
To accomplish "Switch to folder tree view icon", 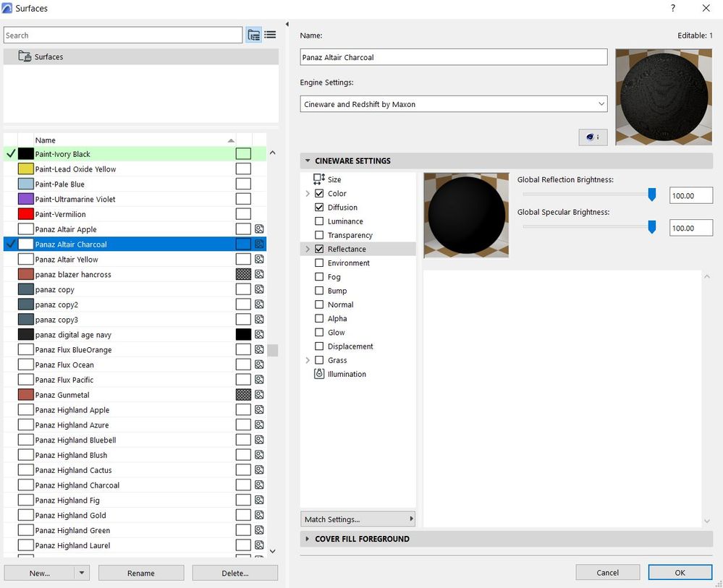I will (x=254, y=35).
